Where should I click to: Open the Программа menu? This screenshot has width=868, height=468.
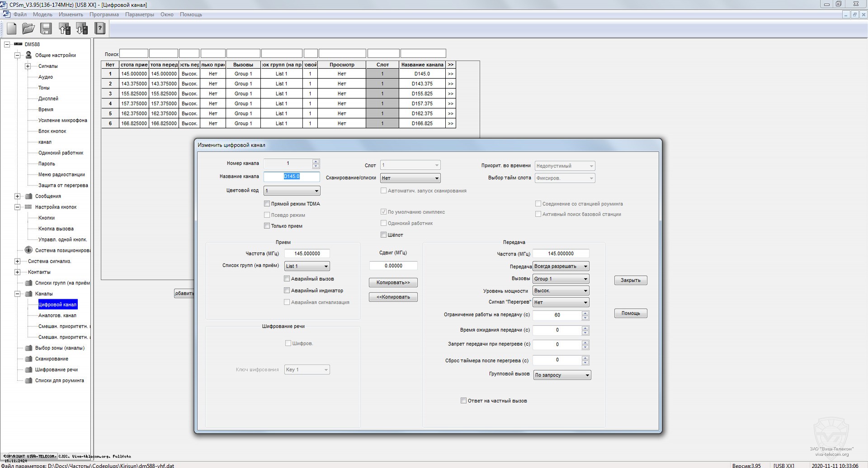(104, 14)
